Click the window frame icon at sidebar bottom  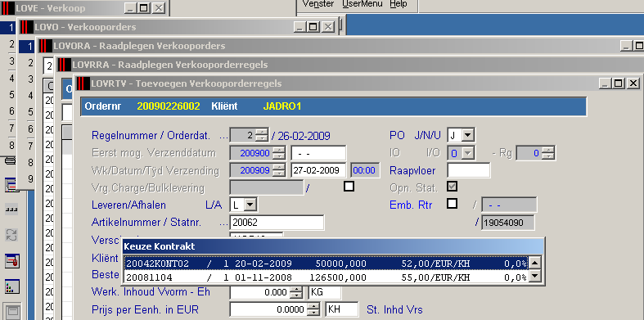[12, 311]
